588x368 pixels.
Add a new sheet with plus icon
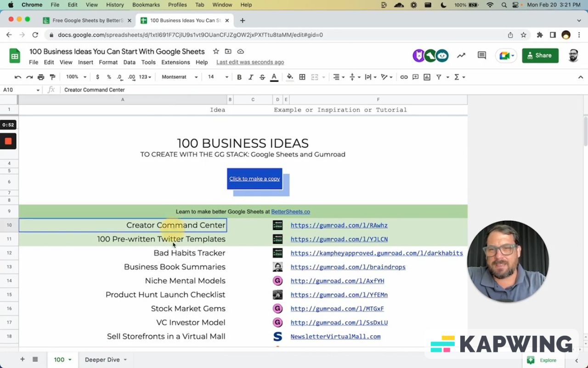click(x=22, y=359)
